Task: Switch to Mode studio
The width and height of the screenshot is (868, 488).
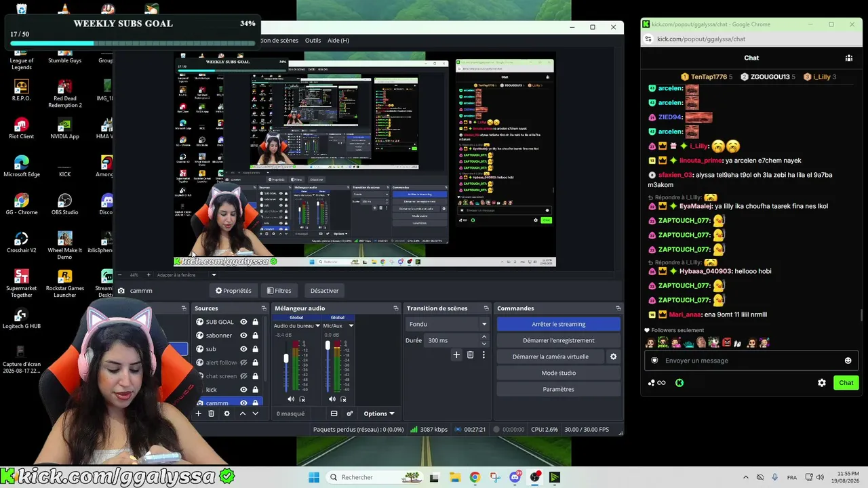Action: coord(559,373)
